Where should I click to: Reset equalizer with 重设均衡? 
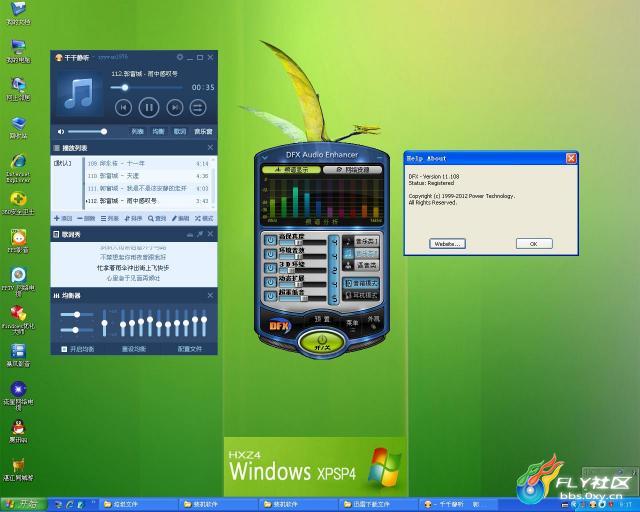tap(134, 349)
